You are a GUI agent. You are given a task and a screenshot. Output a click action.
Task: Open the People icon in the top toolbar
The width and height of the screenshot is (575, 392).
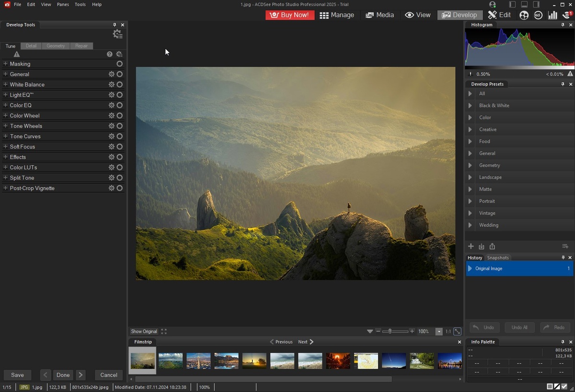point(524,15)
